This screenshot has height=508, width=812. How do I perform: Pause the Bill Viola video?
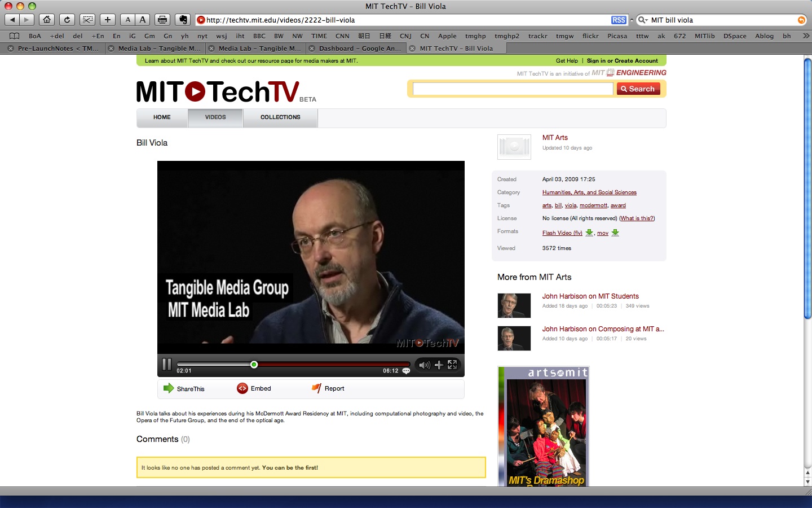[166, 365]
